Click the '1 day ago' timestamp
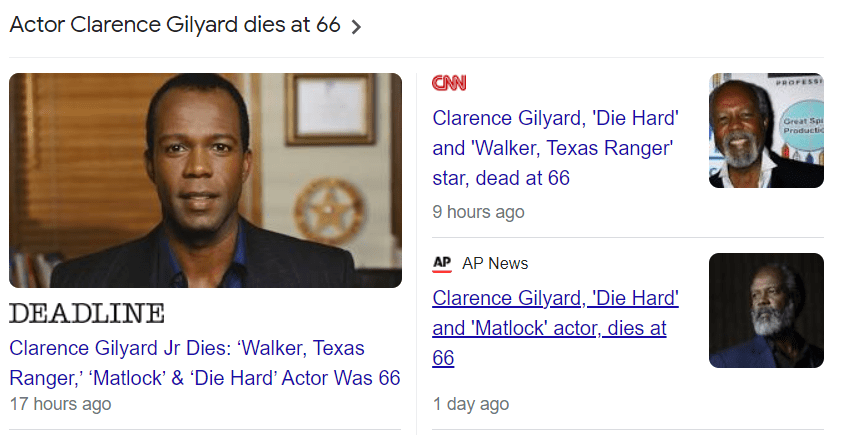This screenshot has width=868, height=435. (x=471, y=404)
